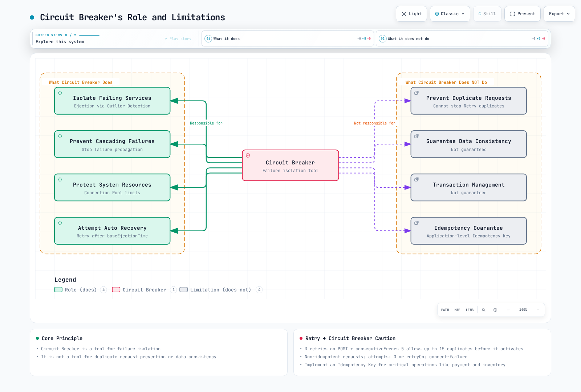
Task: Click the code icon on Protect System Resources
Action: click(x=60, y=179)
